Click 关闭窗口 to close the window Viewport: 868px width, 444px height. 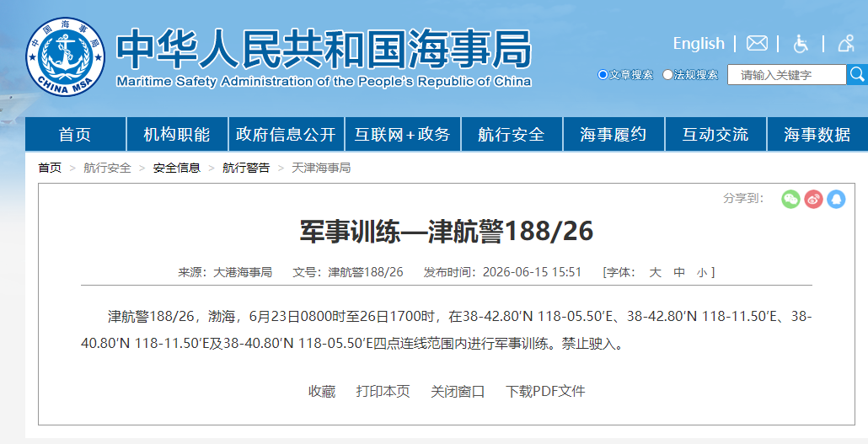(x=458, y=392)
